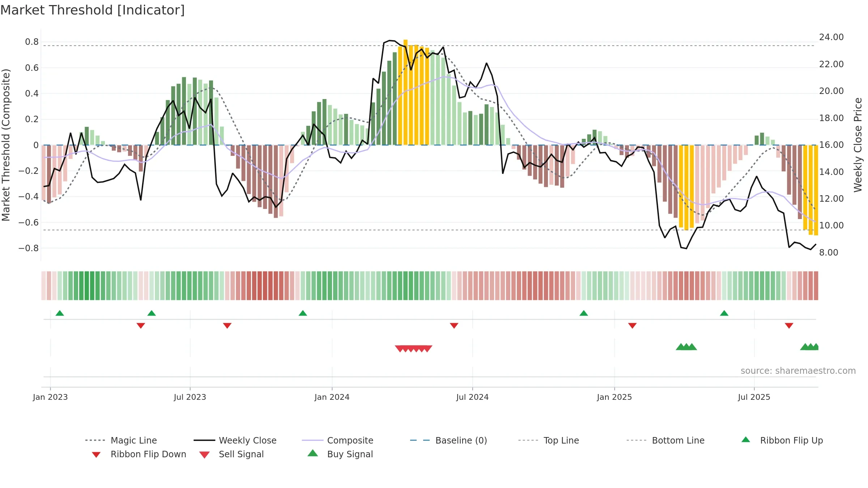Image resolution: width=868 pixels, height=488 pixels.
Task: Click Jul 2023 x-axis label
Action: point(190,397)
